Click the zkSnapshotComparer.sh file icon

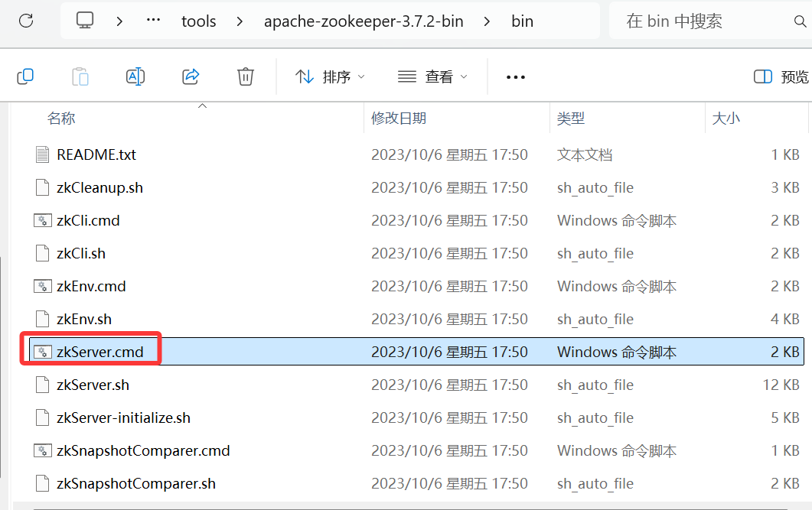click(42, 483)
